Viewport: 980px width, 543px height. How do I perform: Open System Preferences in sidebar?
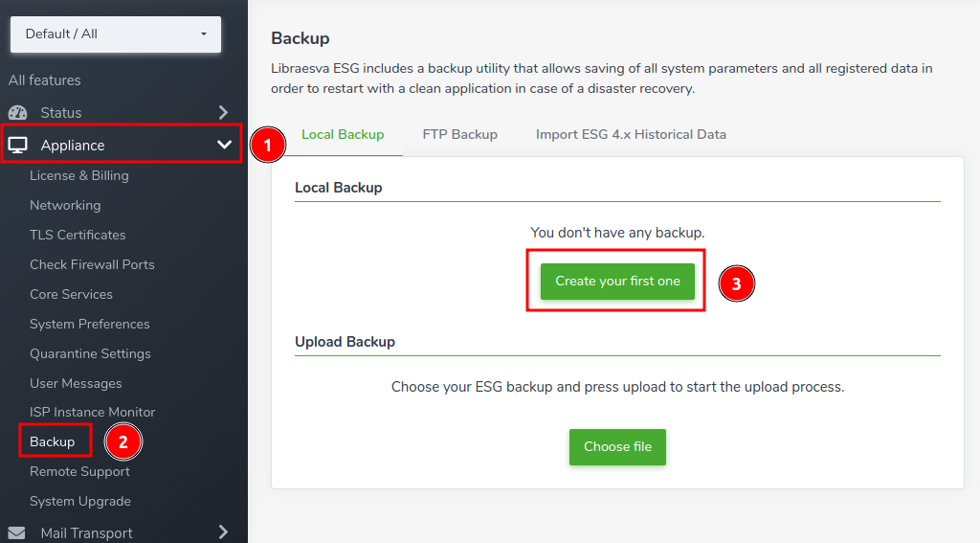[90, 324]
